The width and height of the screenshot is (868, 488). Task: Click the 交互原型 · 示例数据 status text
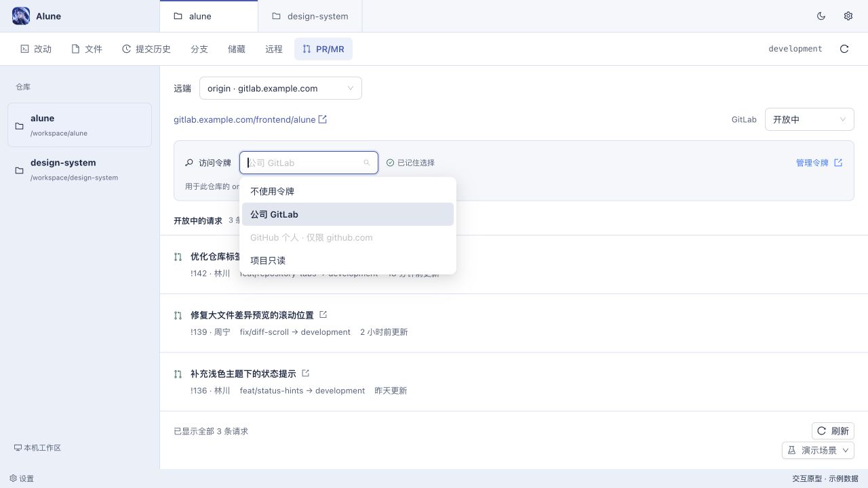pyautogui.click(x=825, y=479)
